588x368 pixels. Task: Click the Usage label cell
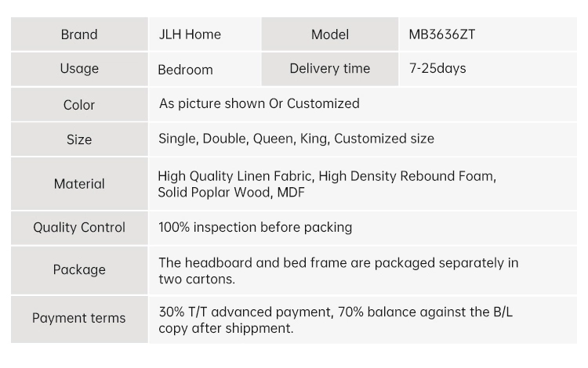(x=79, y=68)
